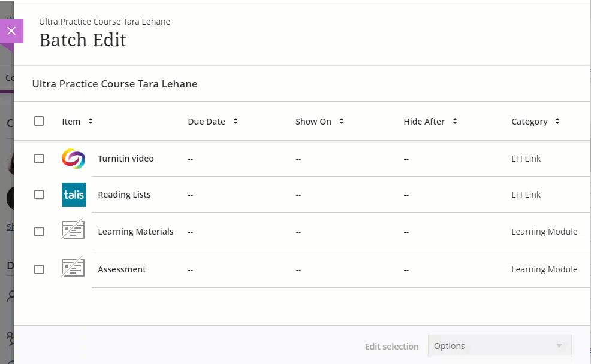Click the Assessment item name
The image size is (591, 364).
pos(122,269)
